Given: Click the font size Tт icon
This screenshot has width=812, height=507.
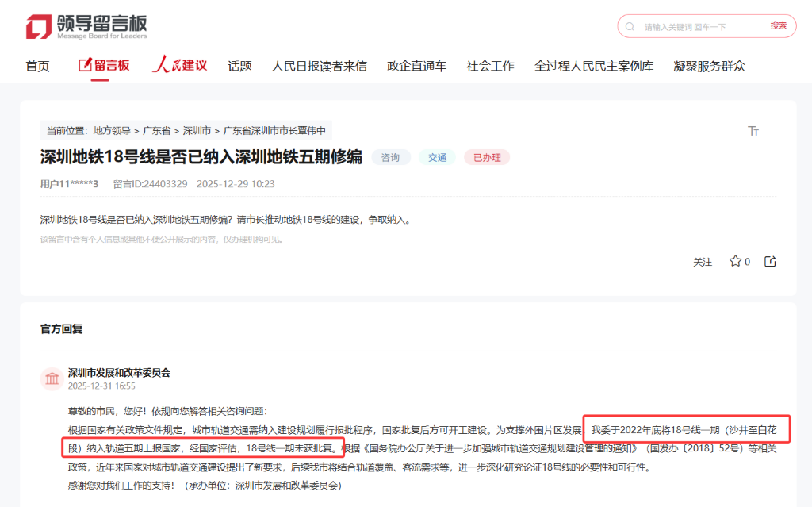Looking at the screenshot, I should coord(753,131).
